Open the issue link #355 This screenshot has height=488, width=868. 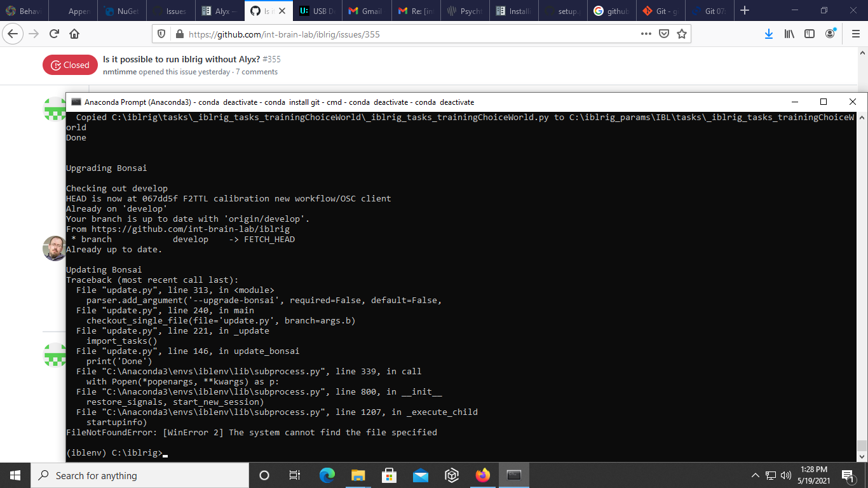coord(271,59)
